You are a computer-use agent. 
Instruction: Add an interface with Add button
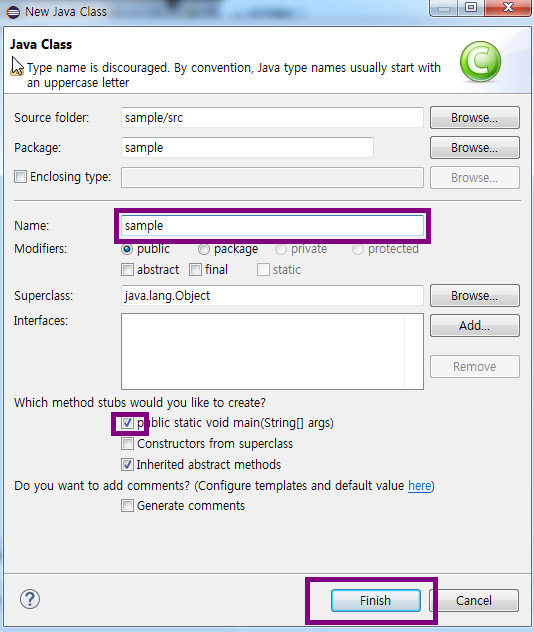(x=475, y=325)
